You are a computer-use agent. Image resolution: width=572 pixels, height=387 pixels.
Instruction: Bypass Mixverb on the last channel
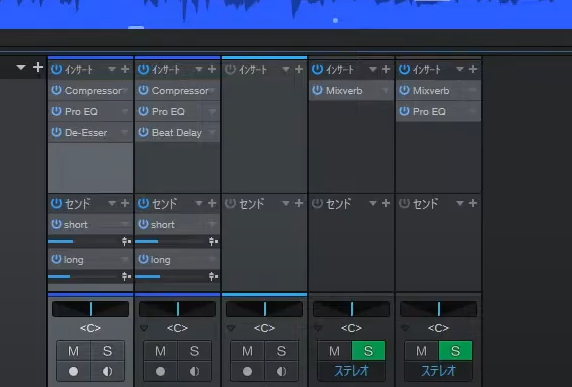click(404, 90)
